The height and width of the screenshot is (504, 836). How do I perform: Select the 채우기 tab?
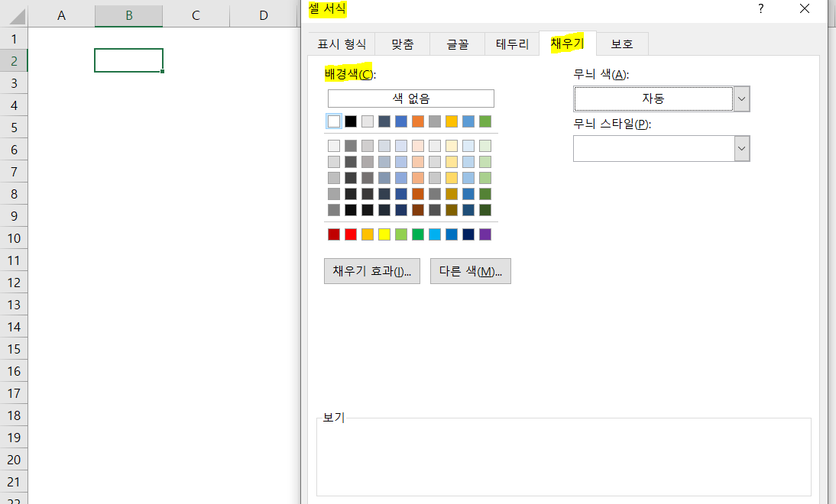[x=567, y=44]
